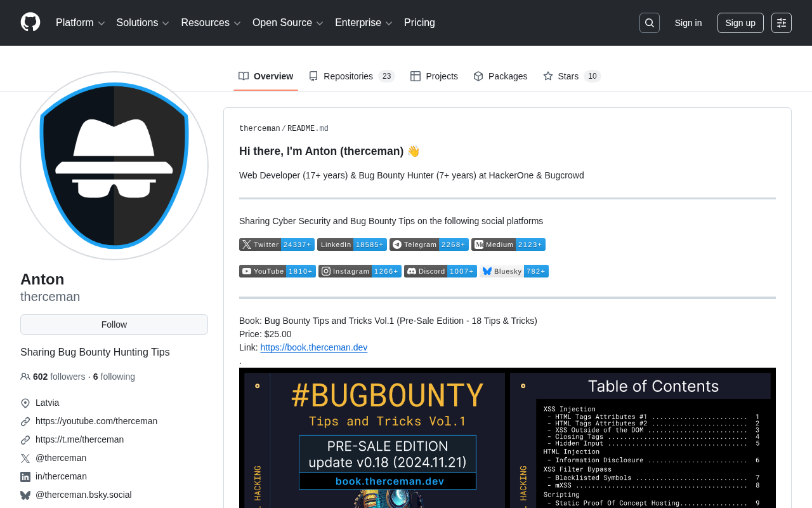Click the search magnifier icon
Viewport: 812px width, 508px height.
(650, 23)
